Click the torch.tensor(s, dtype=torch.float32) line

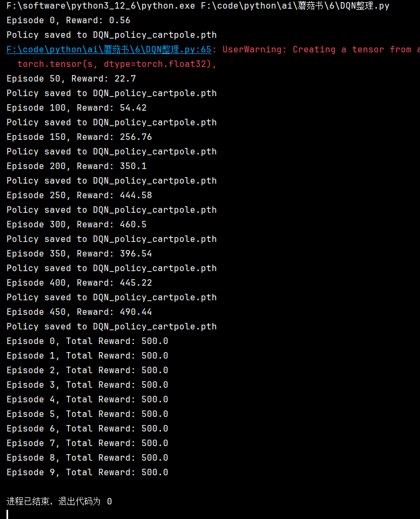point(117,64)
